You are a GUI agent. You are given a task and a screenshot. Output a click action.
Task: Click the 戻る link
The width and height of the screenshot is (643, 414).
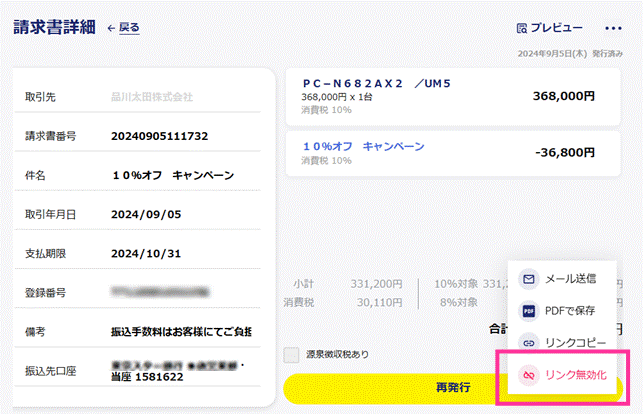tap(129, 28)
